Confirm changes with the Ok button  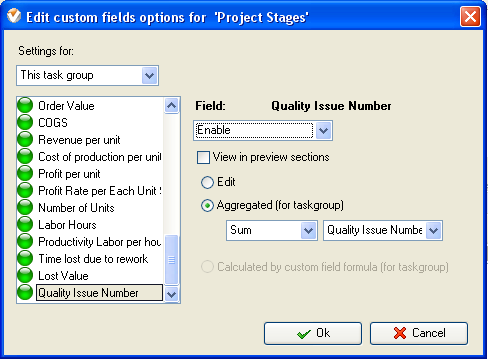pos(313,333)
